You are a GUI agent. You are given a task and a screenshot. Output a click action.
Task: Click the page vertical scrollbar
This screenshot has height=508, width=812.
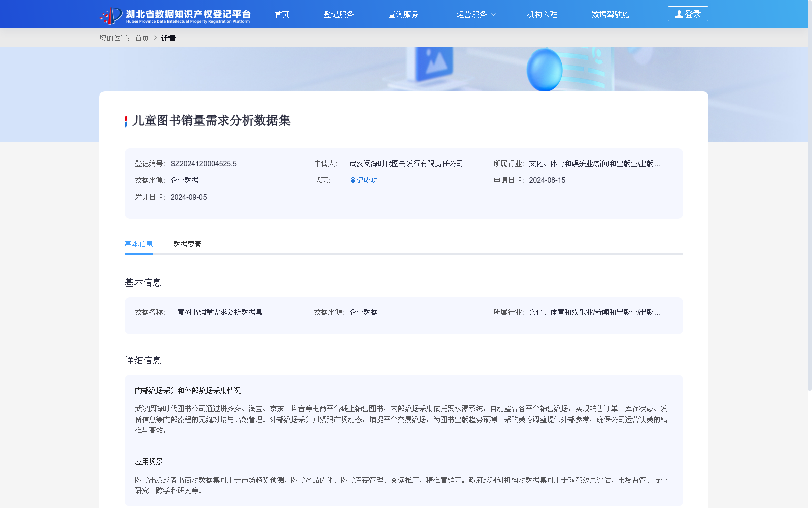tap(809, 195)
